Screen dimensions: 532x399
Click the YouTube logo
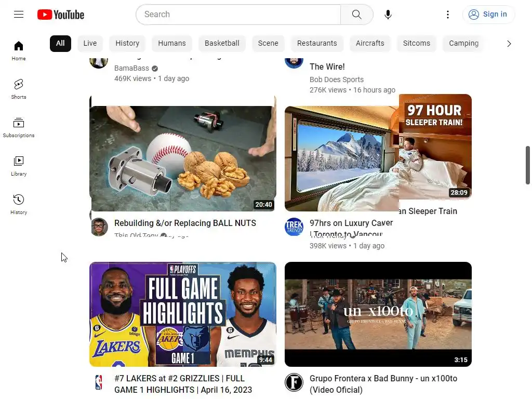pyautogui.click(x=61, y=15)
